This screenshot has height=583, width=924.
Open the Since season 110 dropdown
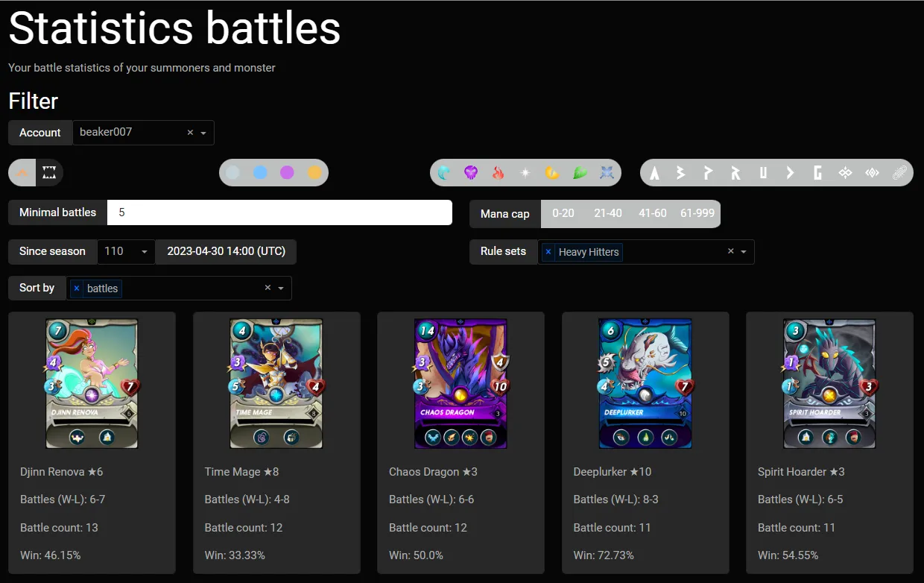point(127,252)
